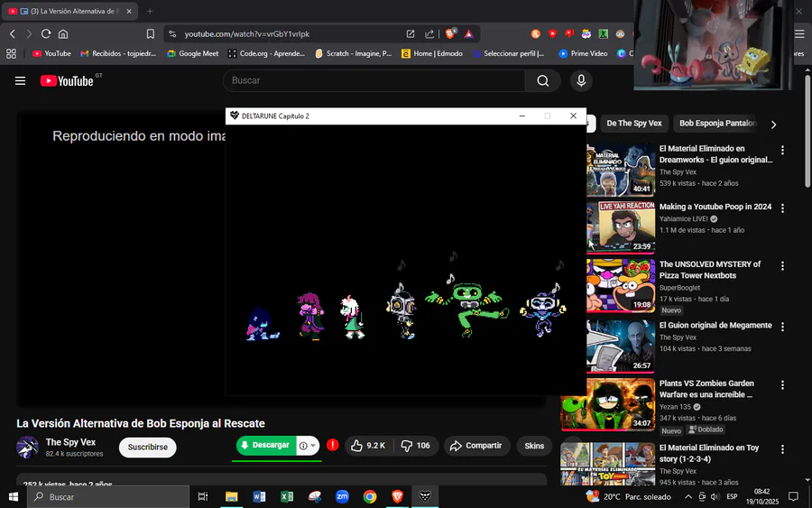Open options for El Guion original de Megamente
Screen dimensions: 812x508
782,327
